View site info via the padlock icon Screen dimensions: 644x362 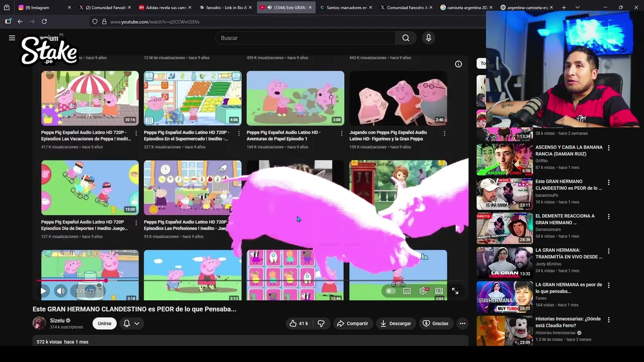click(104, 22)
